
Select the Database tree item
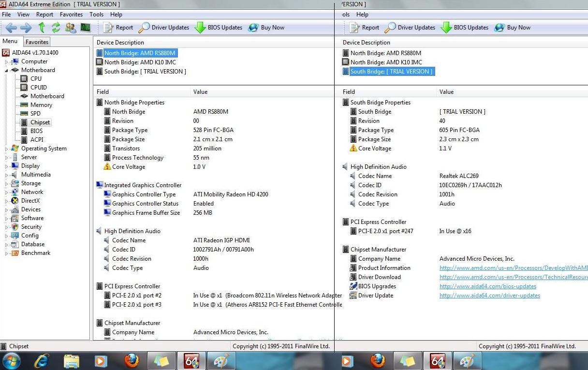coord(32,244)
